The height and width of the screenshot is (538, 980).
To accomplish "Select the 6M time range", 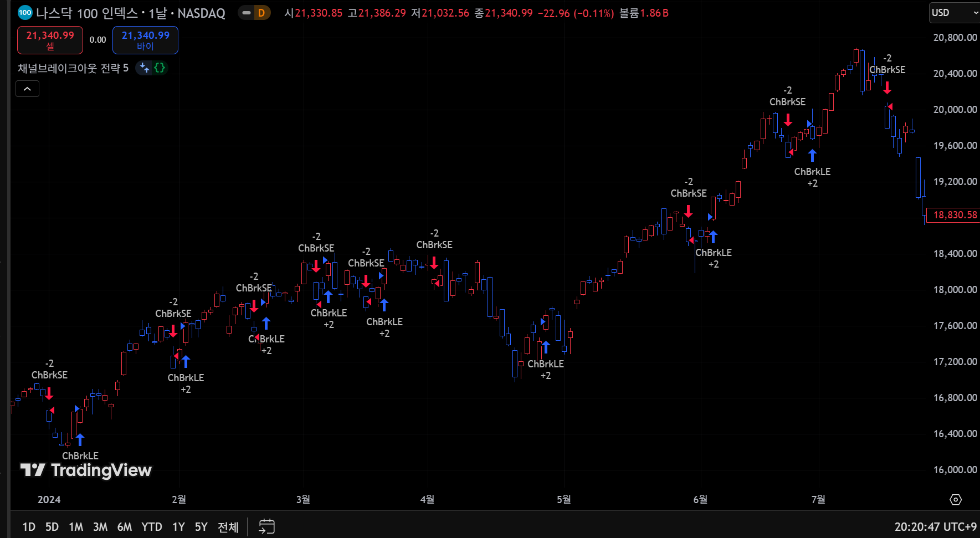I will 125,527.
